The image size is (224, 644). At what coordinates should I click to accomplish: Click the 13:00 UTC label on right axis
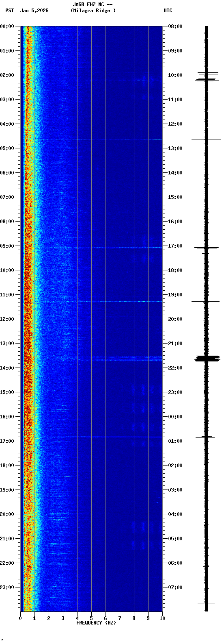(175, 148)
